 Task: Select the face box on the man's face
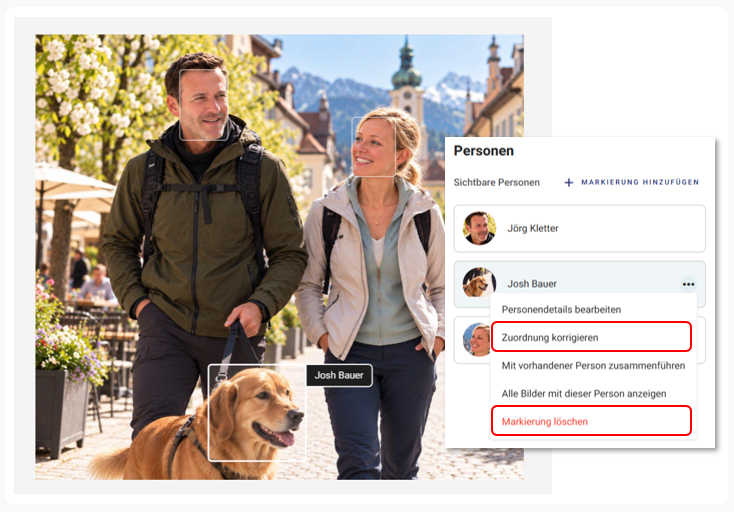(x=204, y=105)
